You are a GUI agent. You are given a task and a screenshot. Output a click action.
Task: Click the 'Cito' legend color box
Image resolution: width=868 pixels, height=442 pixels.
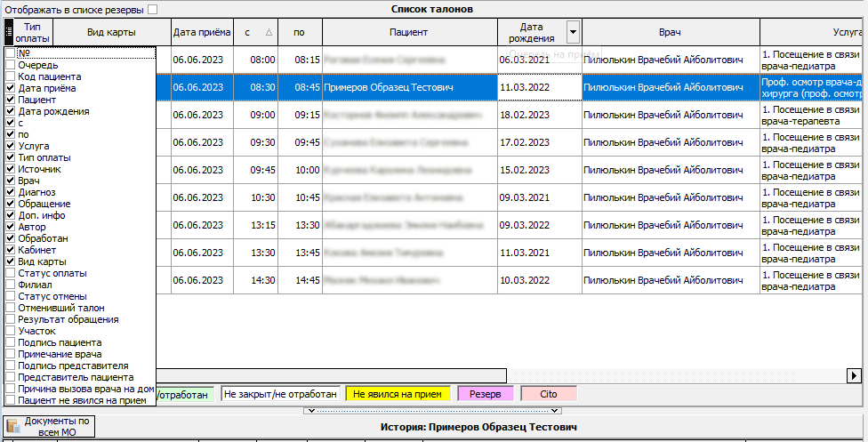click(x=549, y=393)
